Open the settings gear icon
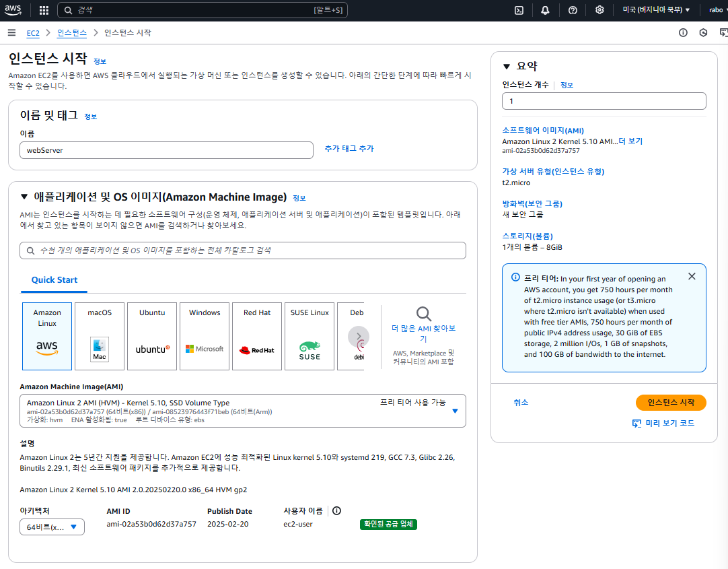Screen dimensions: 728x569 (x=600, y=9)
